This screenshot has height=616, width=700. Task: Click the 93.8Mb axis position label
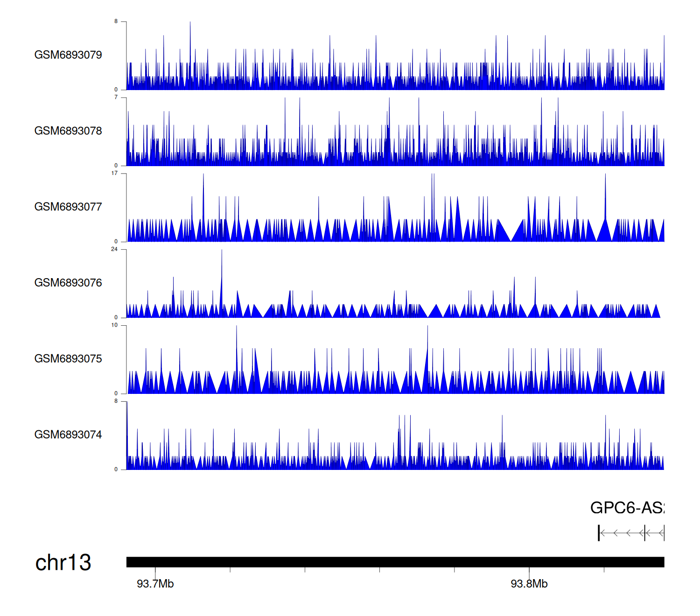coord(529,584)
